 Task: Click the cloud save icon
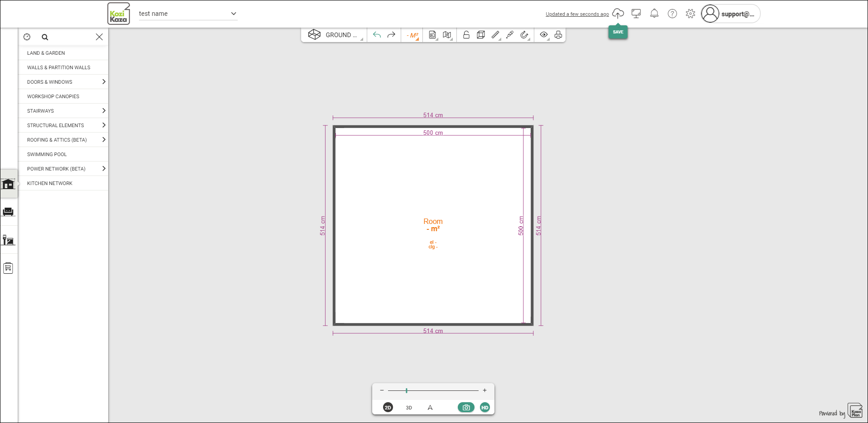618,14
